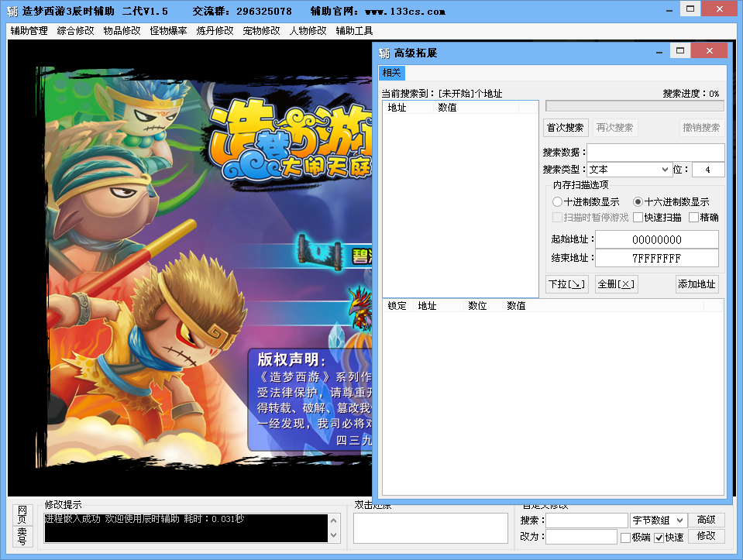
Task: Click the 撤销搜索 button
Action: pyautogui.click(x=701, y=128)
